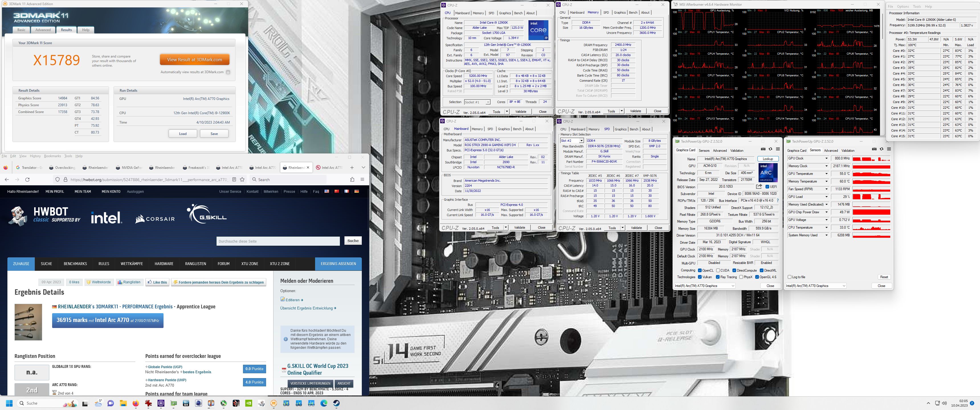Enable Log to file in GPU-Z Sensors
Image resolution: width=980 pixels, height=410 pixels.
point(789,277)
